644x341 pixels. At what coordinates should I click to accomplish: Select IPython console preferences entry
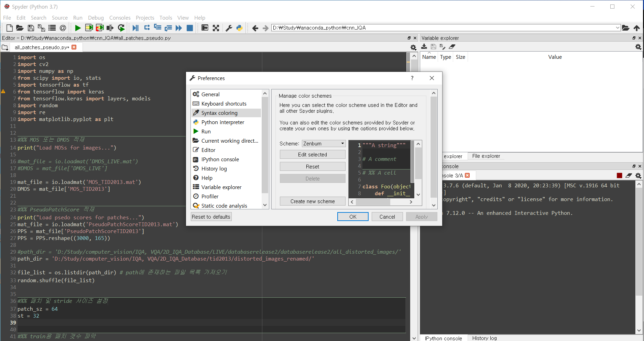click(x=226, y=159)
